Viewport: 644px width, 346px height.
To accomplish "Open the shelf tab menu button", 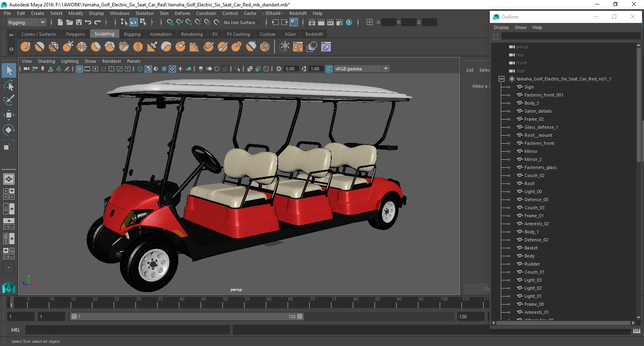I will click(11, 35).
